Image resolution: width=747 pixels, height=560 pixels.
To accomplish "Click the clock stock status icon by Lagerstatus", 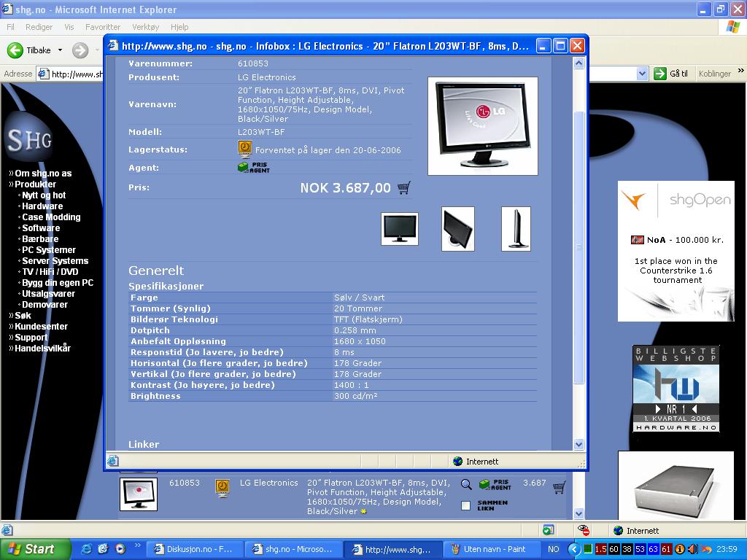I will (x=245, y=149).
